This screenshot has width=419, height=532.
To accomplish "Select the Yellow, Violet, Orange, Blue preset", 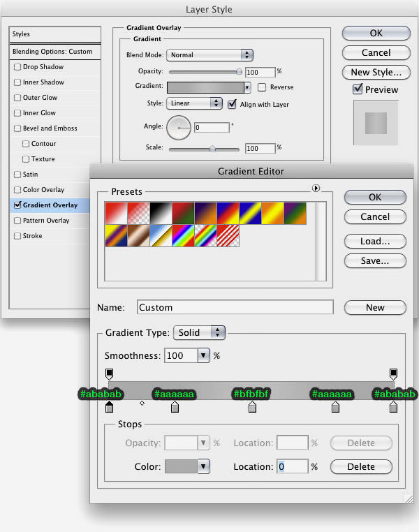I will [x=117, y=235].
